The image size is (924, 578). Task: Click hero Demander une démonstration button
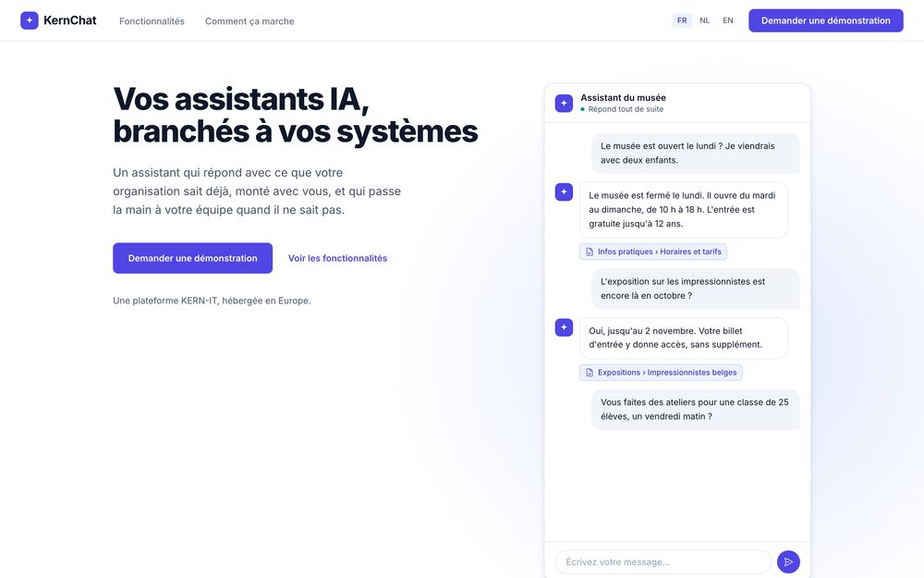(x=193, y=258)
